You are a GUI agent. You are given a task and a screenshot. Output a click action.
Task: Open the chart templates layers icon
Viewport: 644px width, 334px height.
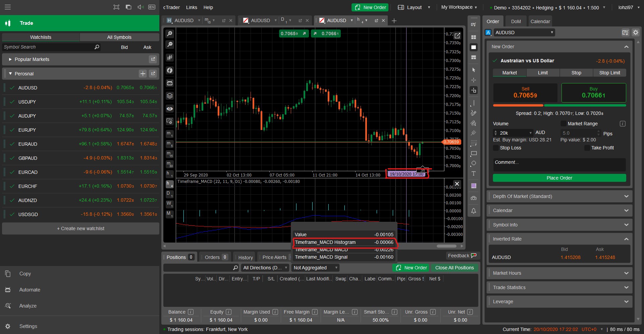170,96
